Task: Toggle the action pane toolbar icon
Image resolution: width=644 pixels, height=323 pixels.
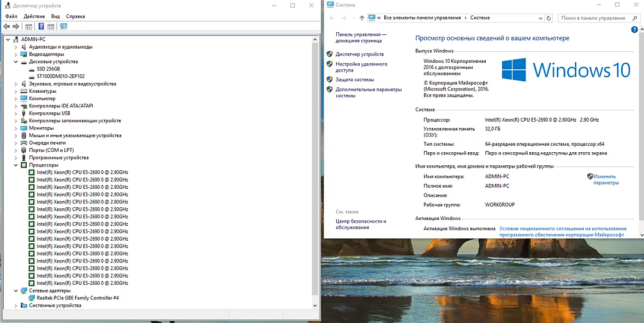Action: 51,27
